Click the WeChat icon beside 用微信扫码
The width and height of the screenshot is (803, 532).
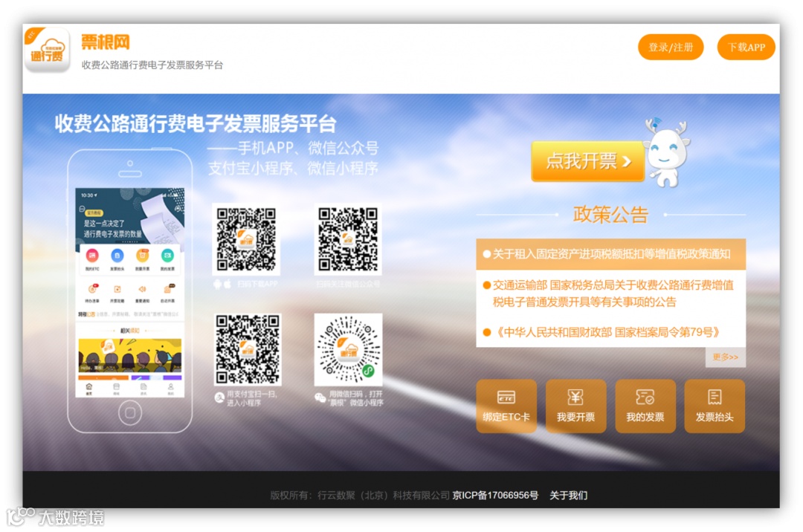coord(320,398)
